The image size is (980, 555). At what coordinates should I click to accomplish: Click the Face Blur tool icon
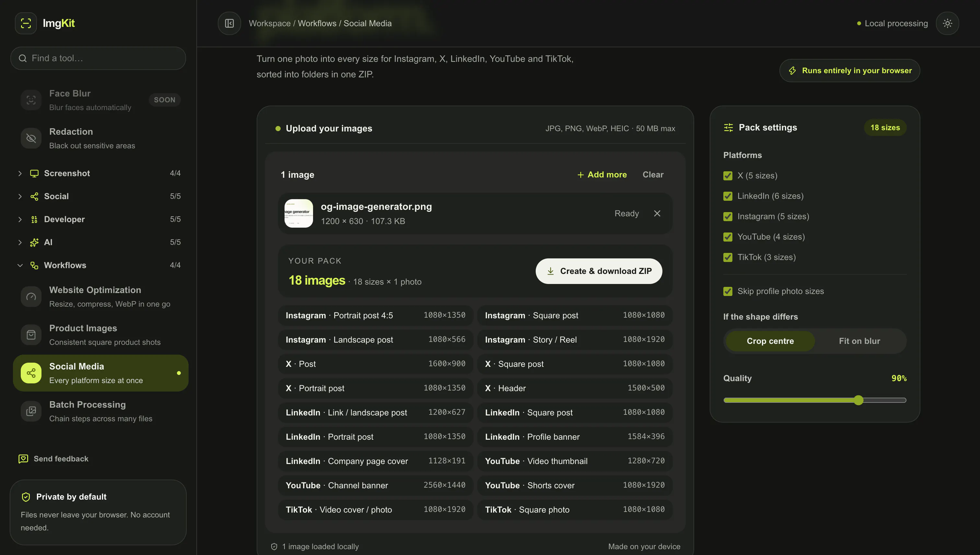tap(31, 100)
